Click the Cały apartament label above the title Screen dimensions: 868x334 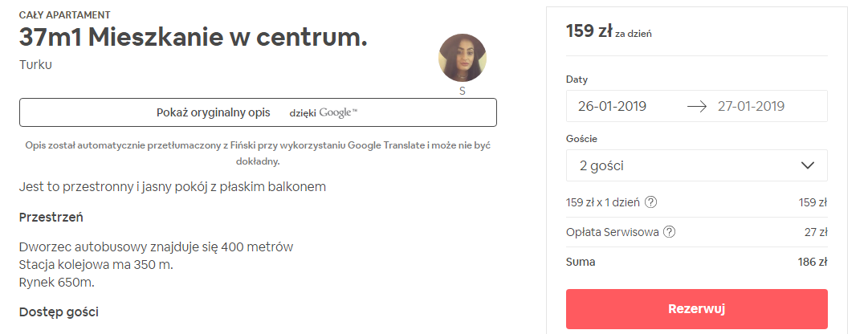[64, 14]
